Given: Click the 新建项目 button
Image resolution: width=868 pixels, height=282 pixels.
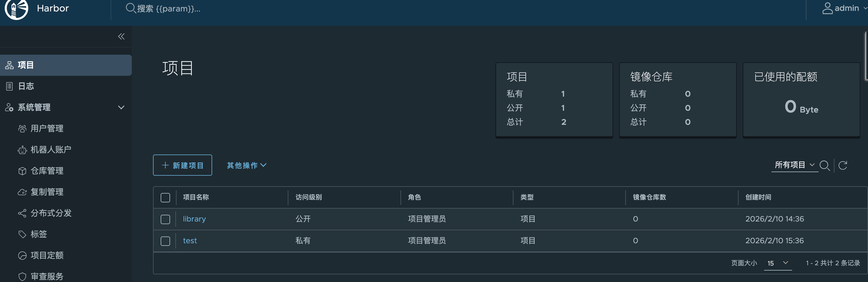Looking at the screenshot, I should [x=182, y=165].
